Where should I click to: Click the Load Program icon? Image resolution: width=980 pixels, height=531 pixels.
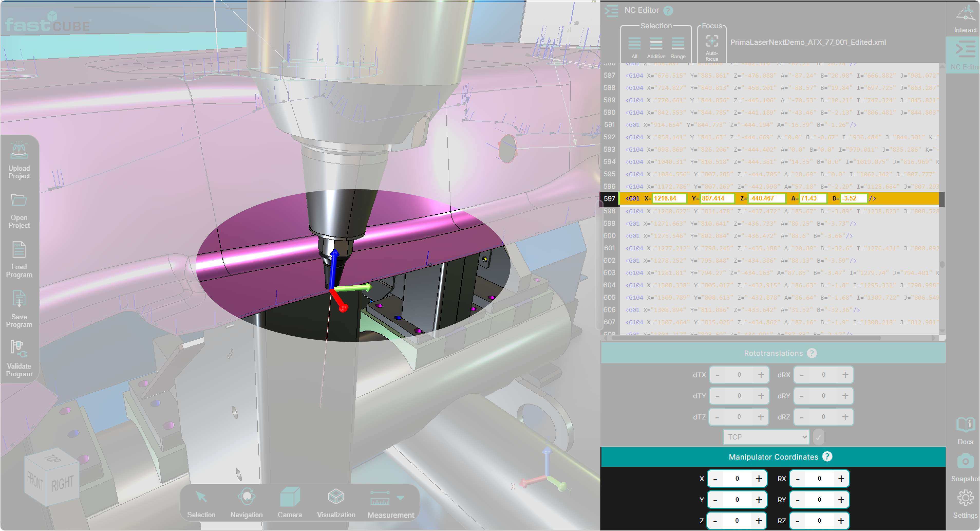(x=19, y=250)
